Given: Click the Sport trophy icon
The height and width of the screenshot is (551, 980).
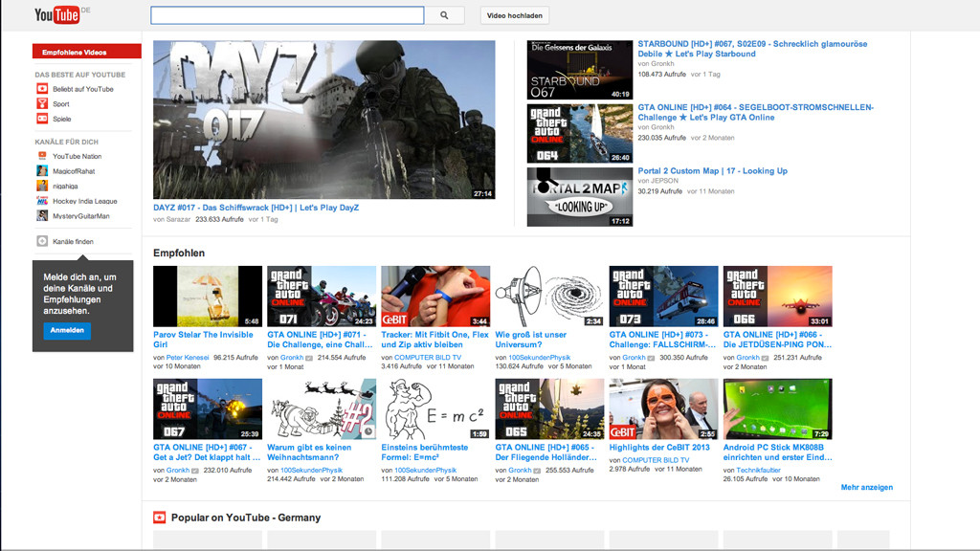Looking at the screenshot, I should tap(42, 103).
